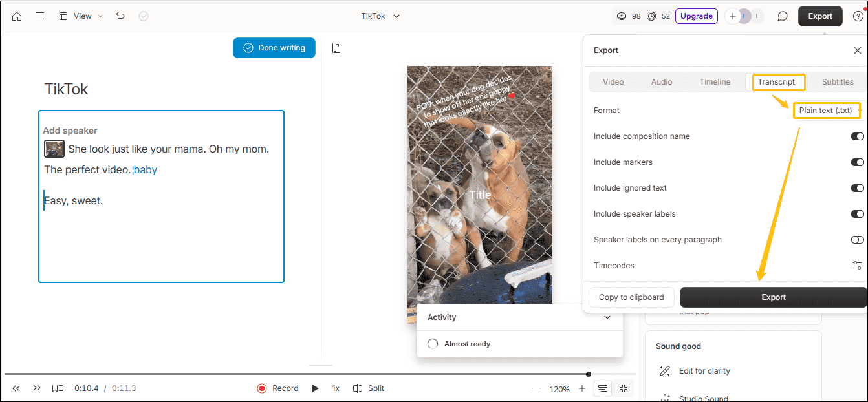
Task: Click the Export button in Export panel
Action: coord(773,297)
